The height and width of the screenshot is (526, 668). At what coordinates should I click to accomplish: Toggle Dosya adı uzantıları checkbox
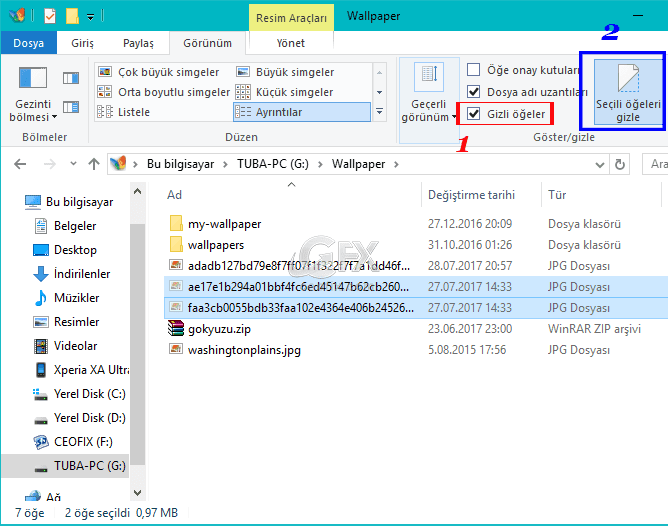(474, 92)
